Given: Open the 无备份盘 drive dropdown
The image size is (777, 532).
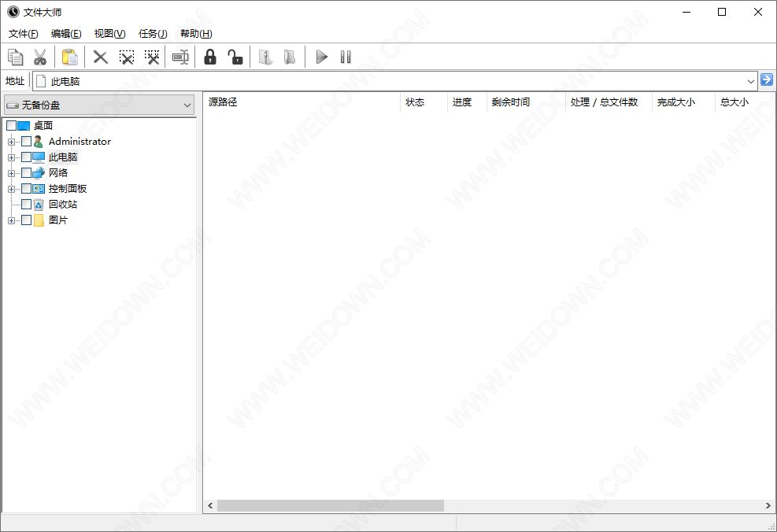Looking at the screenshot, I should coord(99,105).
